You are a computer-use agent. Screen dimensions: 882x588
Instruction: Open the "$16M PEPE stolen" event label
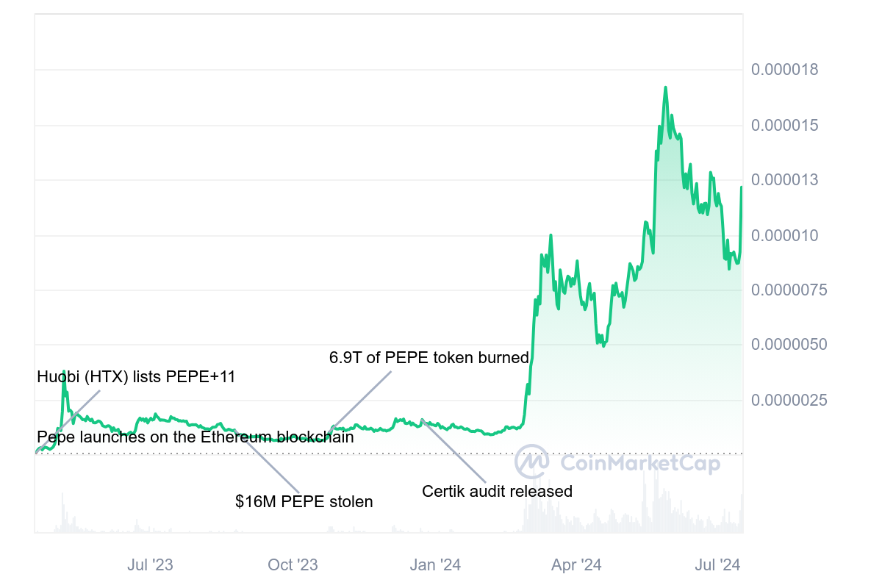[x=304, y=502]
